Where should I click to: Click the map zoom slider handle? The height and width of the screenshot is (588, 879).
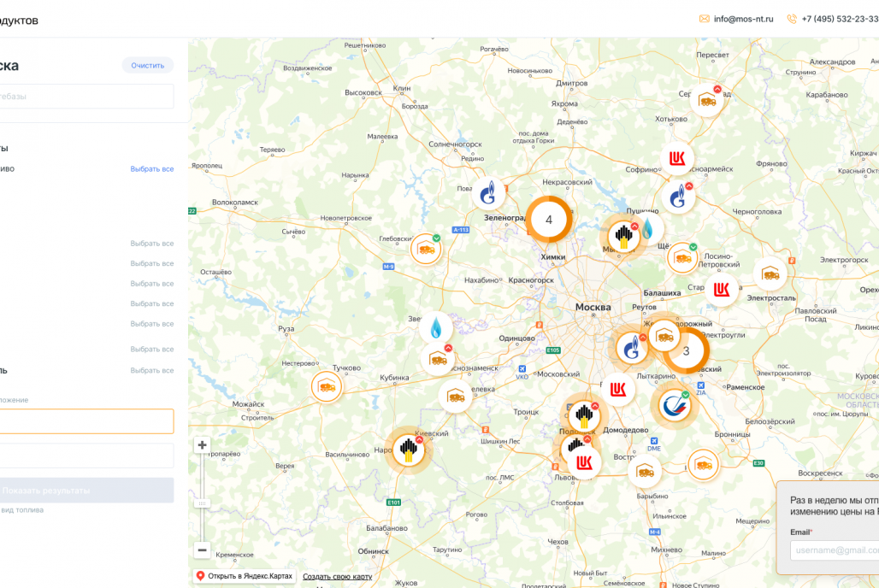click(203, 503)
